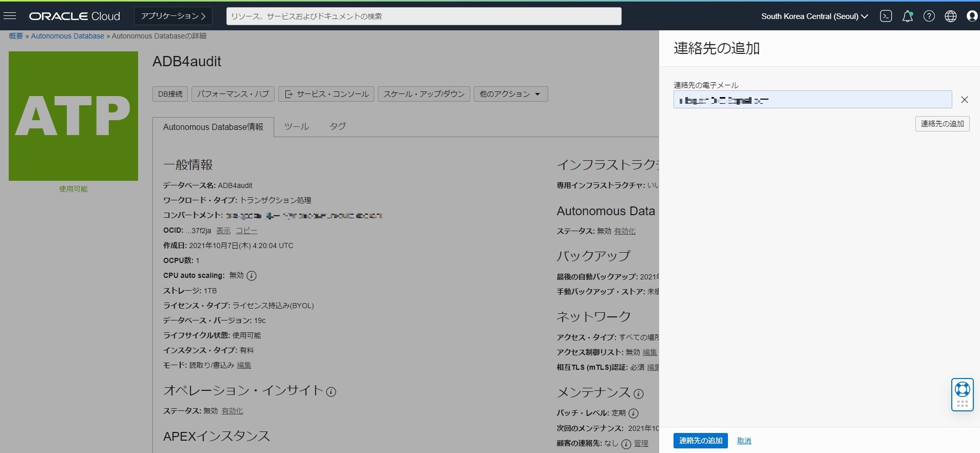This screenshot has height=453, width=980.
Task: Click OCID 表示 link
Action: (223, 231)
